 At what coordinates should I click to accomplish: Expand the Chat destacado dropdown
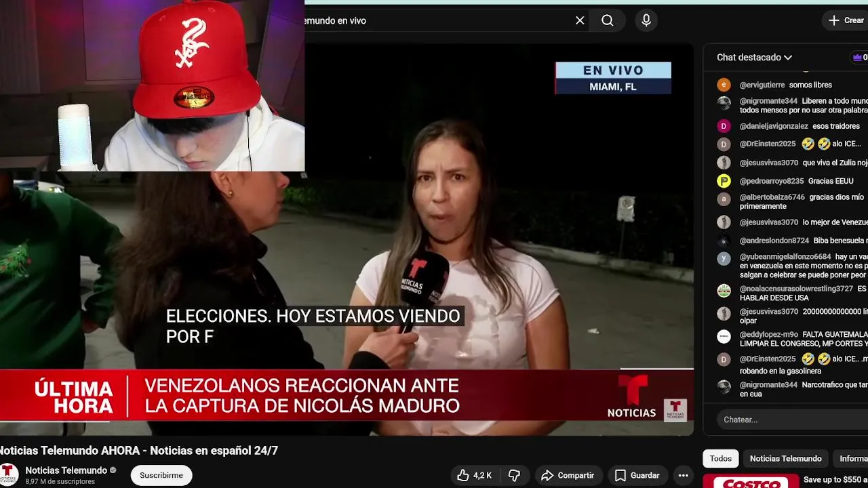(754, 58)
